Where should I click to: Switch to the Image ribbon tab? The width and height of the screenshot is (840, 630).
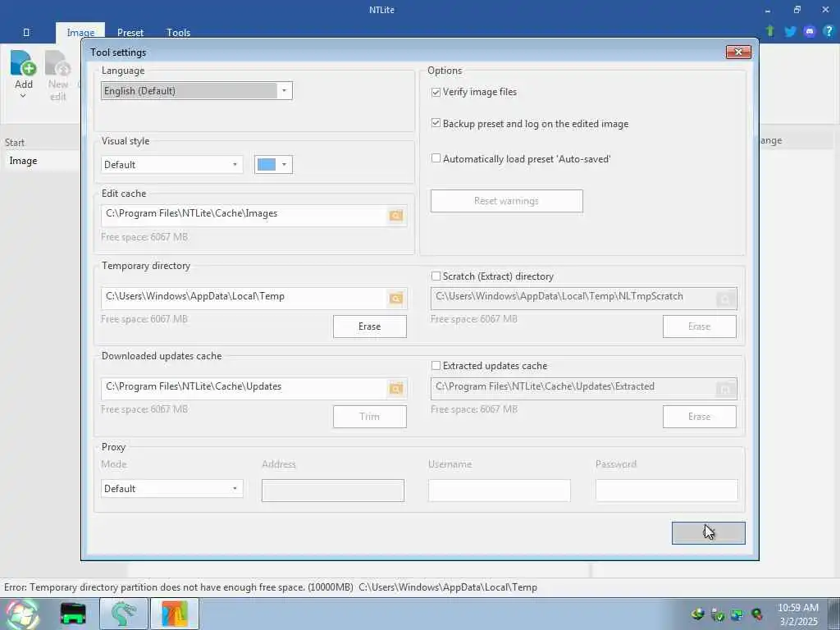(x=80, y=33)
